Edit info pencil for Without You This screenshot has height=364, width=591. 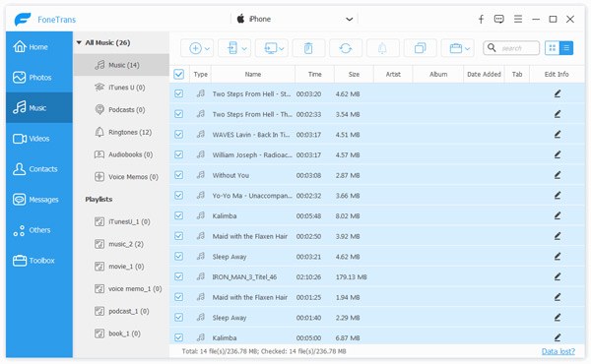click(558, 175)
